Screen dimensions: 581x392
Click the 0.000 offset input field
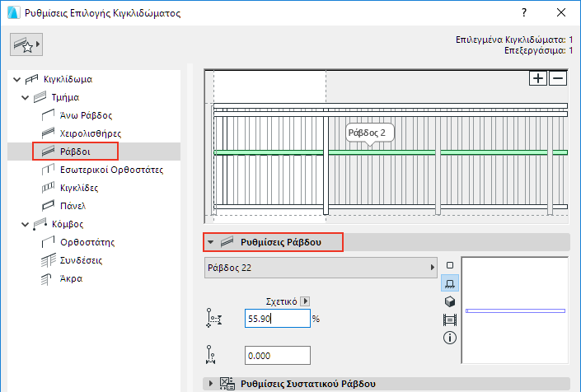click(278, 356)
